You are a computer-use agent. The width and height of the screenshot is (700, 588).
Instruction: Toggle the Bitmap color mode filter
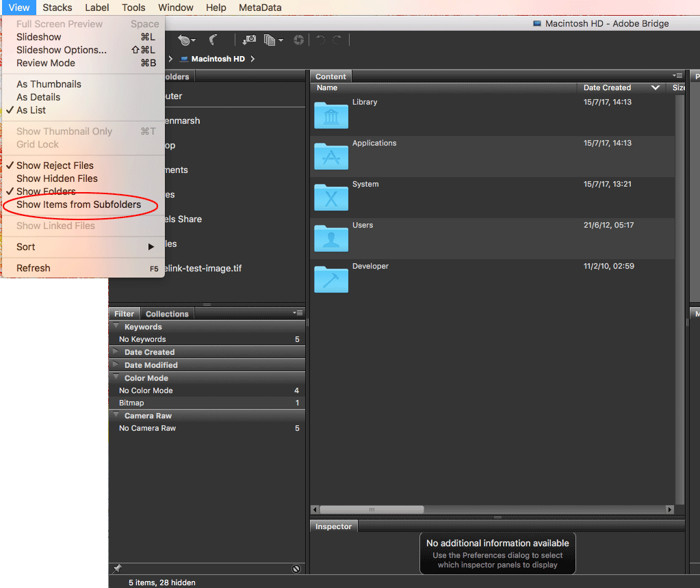click(207, 403)
